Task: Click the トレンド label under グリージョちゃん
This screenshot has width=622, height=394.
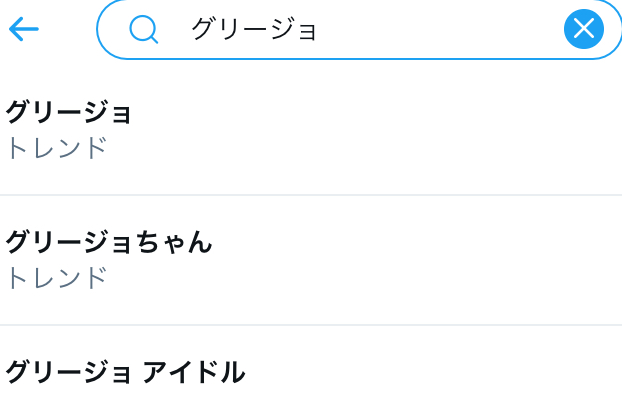Action: 58,277
